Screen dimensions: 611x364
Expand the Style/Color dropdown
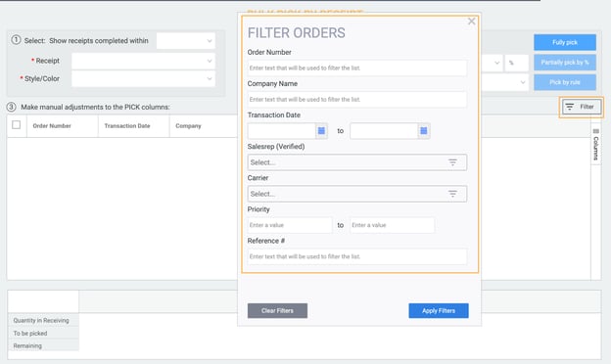[x=143, y=79]
